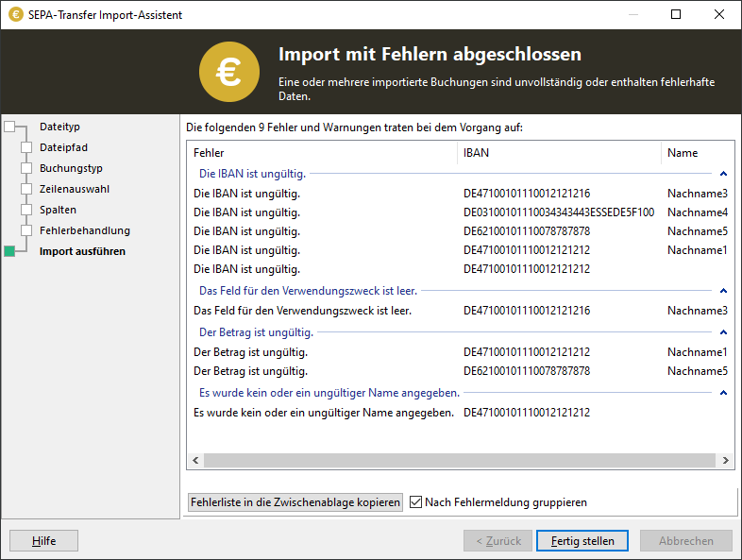Click the horizontal scrollbar thumb
Screen dimensions: 742x560
pyautogui.click(x=460, y=460)
